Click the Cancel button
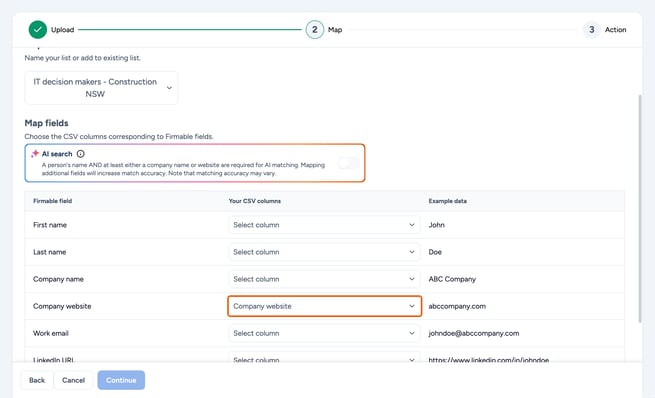Image resolution: width=655 pixels, height=398 pixels. pyautogui.click(x=74, y=380)
